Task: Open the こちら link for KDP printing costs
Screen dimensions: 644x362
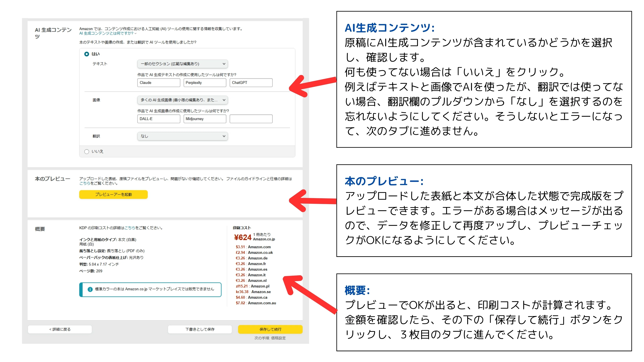Action: point(129,228)
